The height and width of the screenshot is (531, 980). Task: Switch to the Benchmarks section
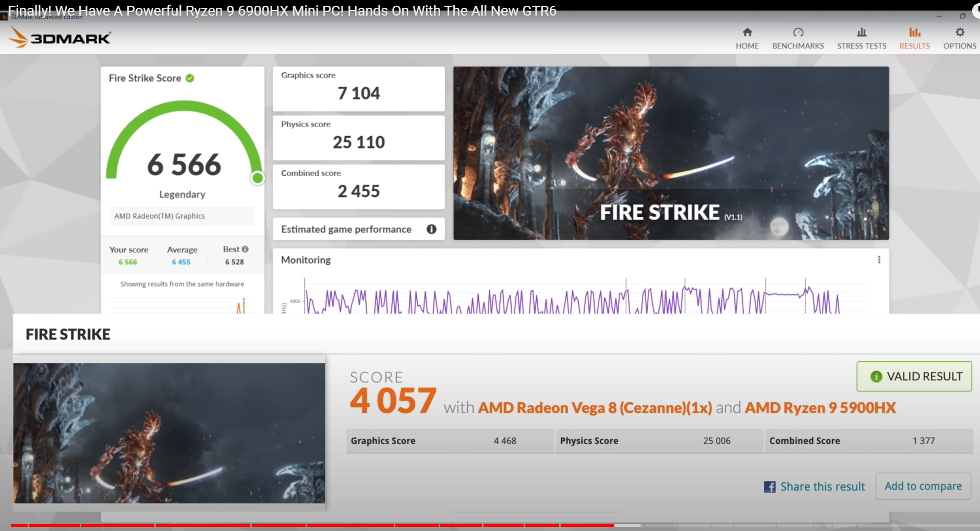tap(798, 39)
